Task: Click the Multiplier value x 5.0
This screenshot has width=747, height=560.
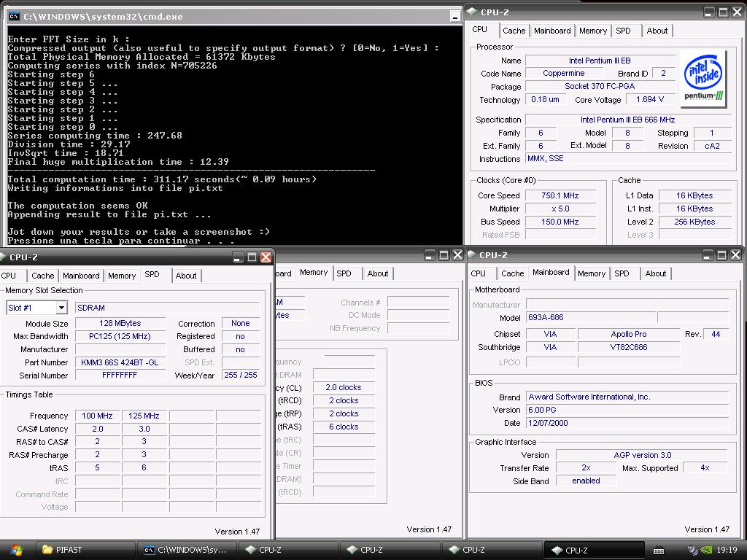Action: click(560, 209)
